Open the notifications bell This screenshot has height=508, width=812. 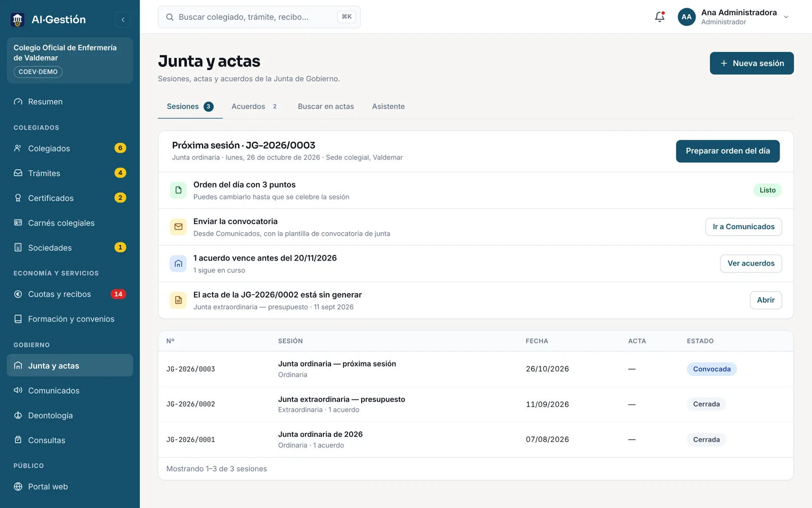(x=660, y=17)
